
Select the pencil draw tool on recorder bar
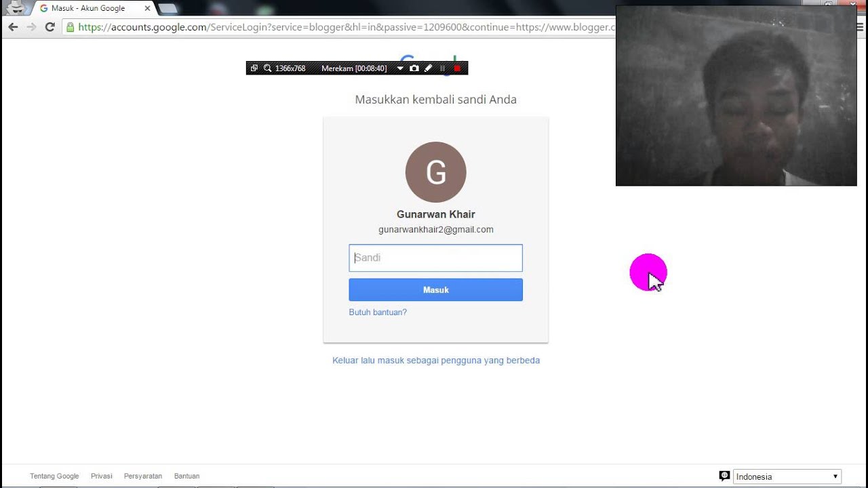pos(429,68)
